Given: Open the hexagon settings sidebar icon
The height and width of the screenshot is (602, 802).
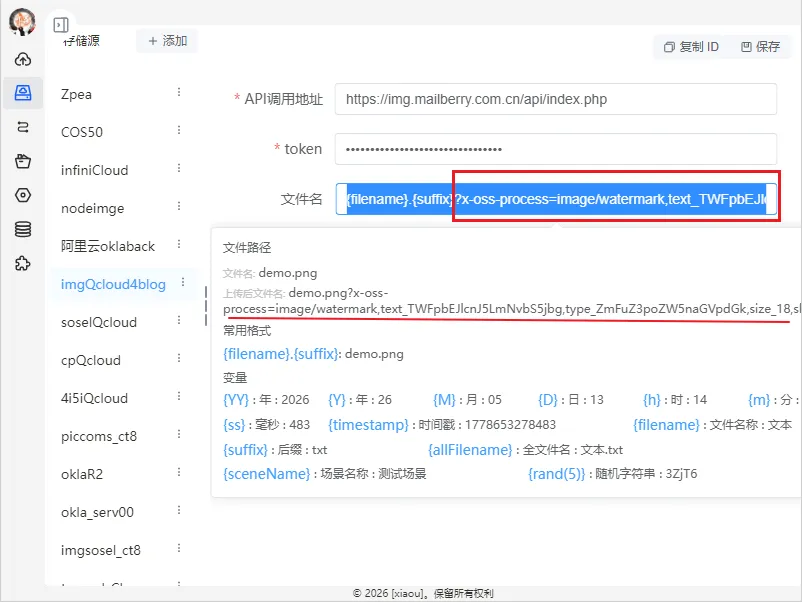Looking at the screenshot, I should pos(23,195).
